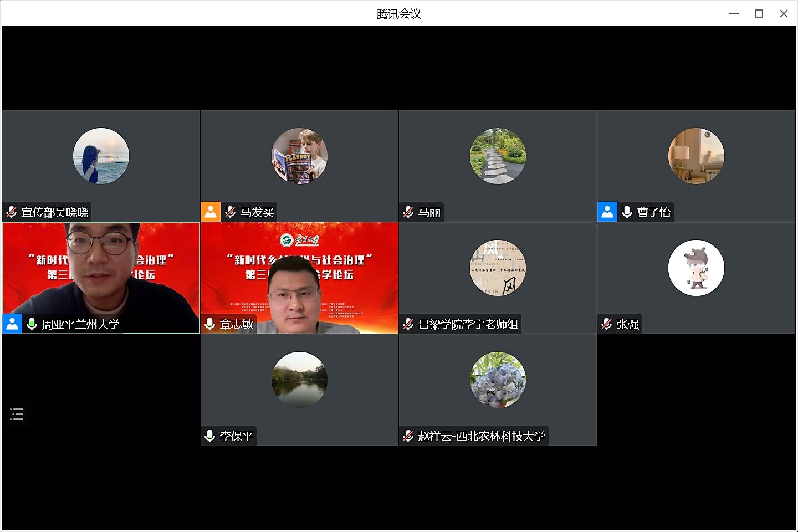Click green microphone icon for 周亚平兰州大学
Image resolution: width=798 pixels, height=532 pixels.
tap(32, 324)
